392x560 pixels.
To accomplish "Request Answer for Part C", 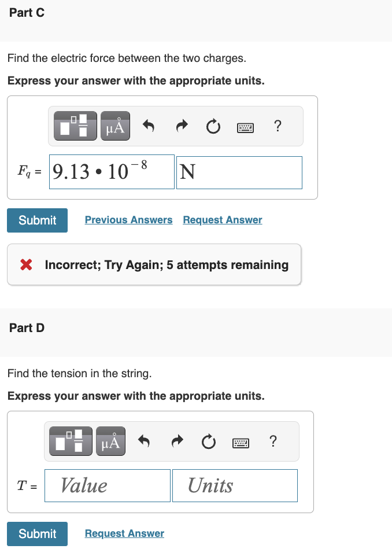I will pyautogui.click(x=222, y=220).
